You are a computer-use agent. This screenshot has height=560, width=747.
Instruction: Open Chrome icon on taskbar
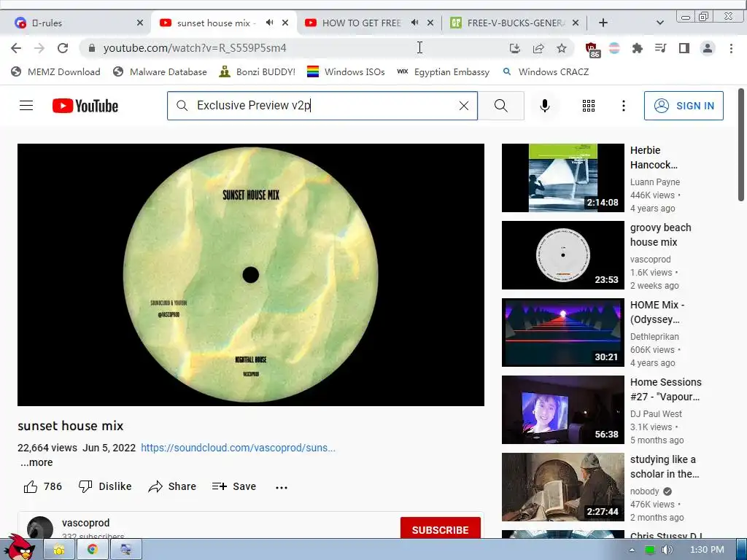[x=93, y=550]
